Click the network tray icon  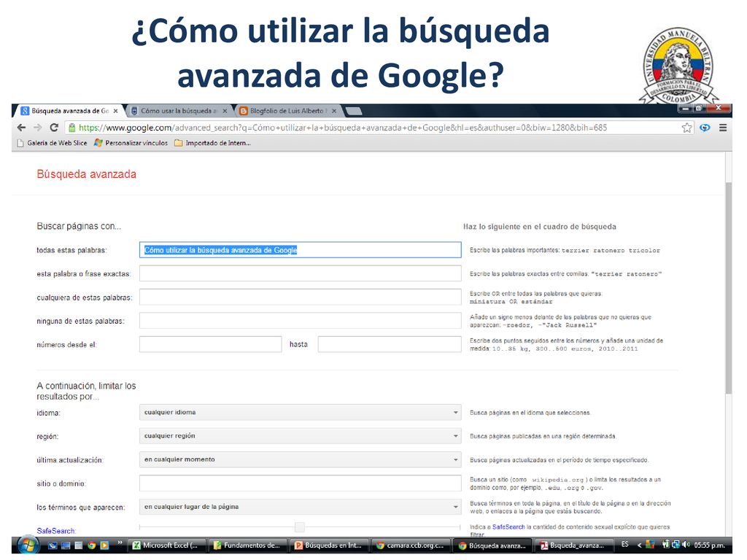coord(676,545)
